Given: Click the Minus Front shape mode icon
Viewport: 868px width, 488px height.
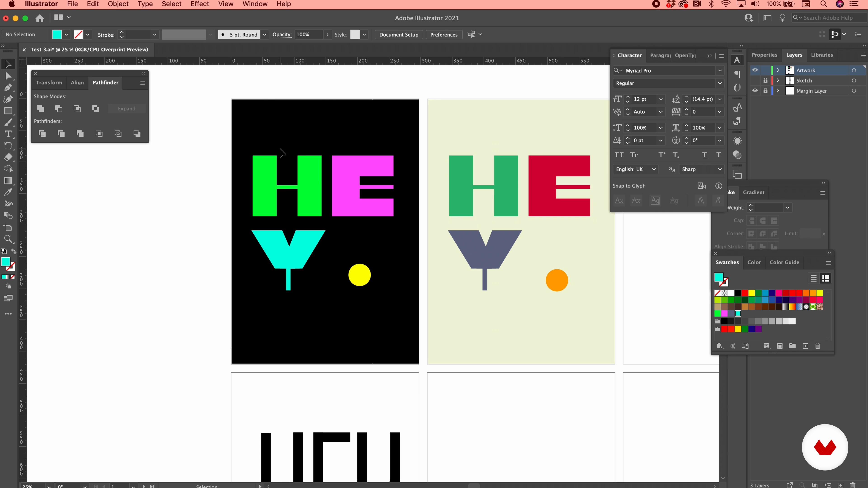Looking at the screenshot, I should (59, 108).
